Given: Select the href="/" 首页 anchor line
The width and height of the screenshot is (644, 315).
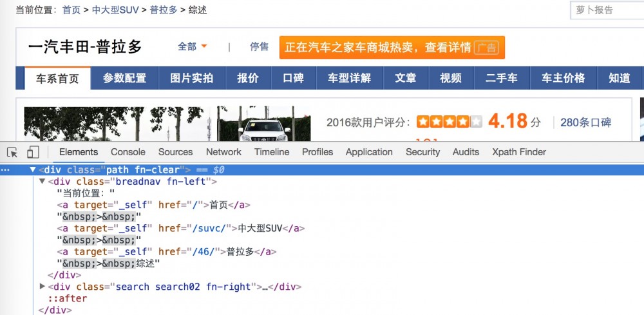Looking at the screenshot, I should (x=154, y=204).
